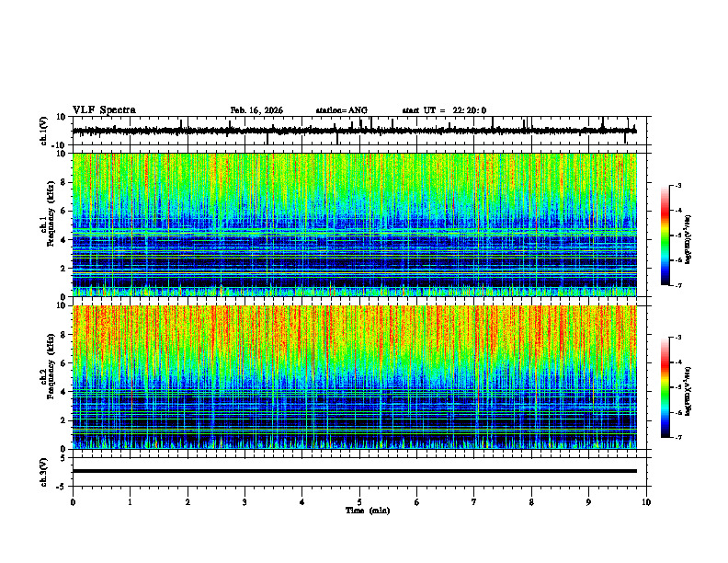The width and height of the screenshot is (728, 563).
Task: Click the "-7" label on ch.2 colorbar
Action: [x=678, y=437]
